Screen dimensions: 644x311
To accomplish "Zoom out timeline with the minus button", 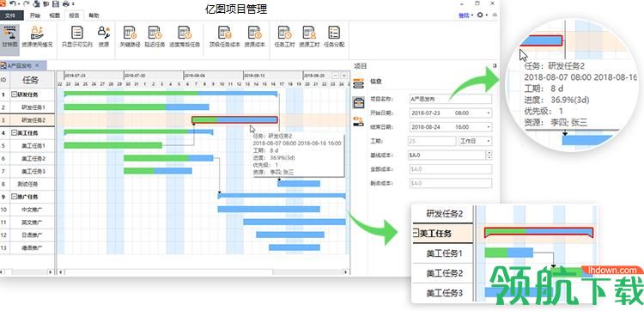I will coord(335,76).
